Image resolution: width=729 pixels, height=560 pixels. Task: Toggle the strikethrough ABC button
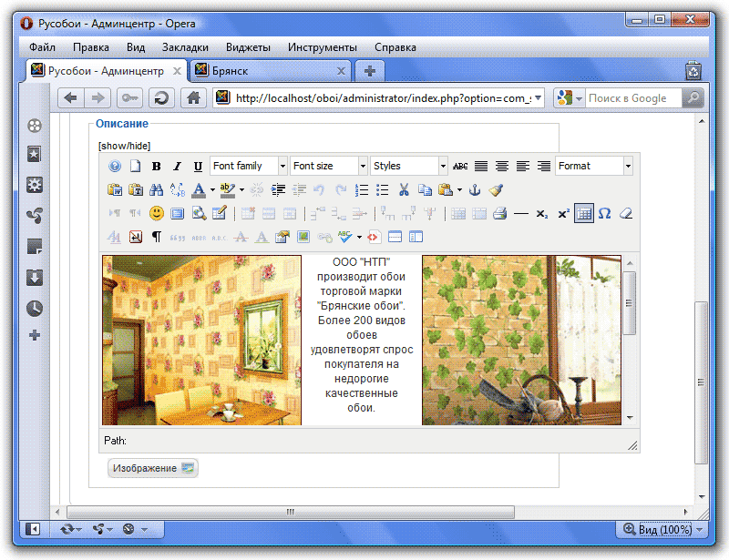coord(460,167)
